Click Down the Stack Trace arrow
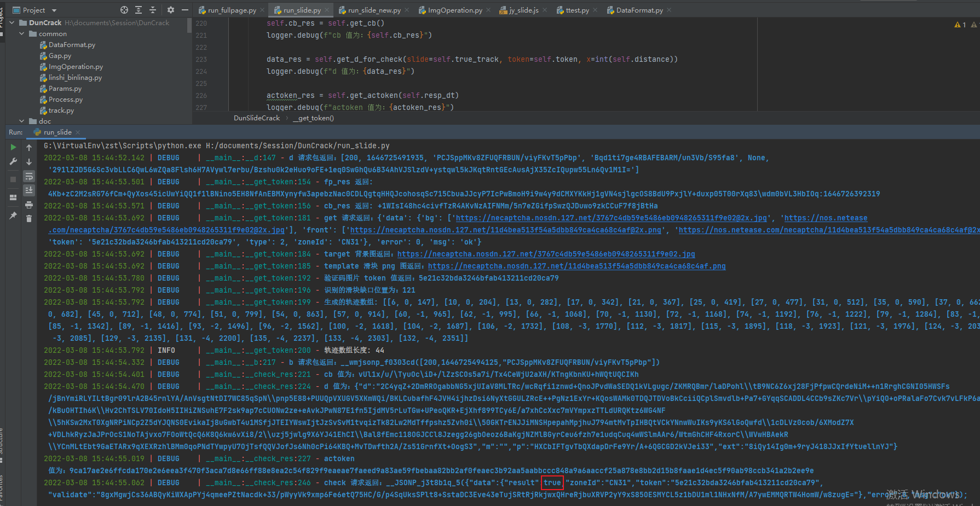980x506 pixels. point(29,162)
